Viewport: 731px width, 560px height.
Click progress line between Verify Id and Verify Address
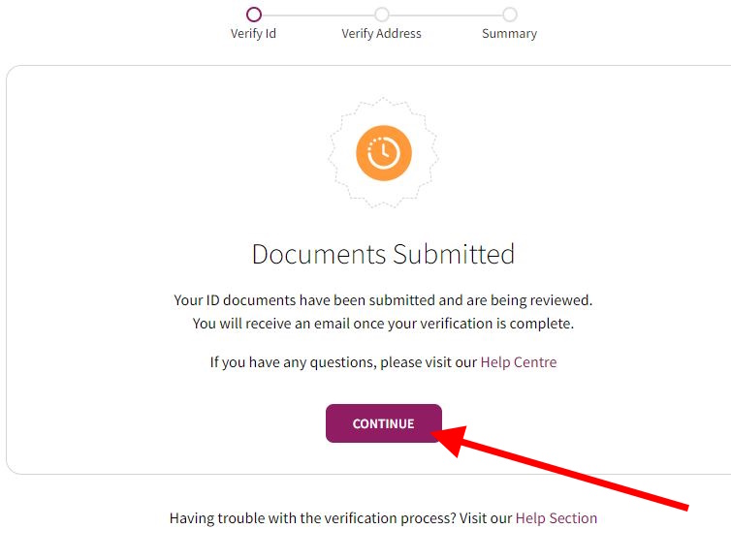(317, 15)
